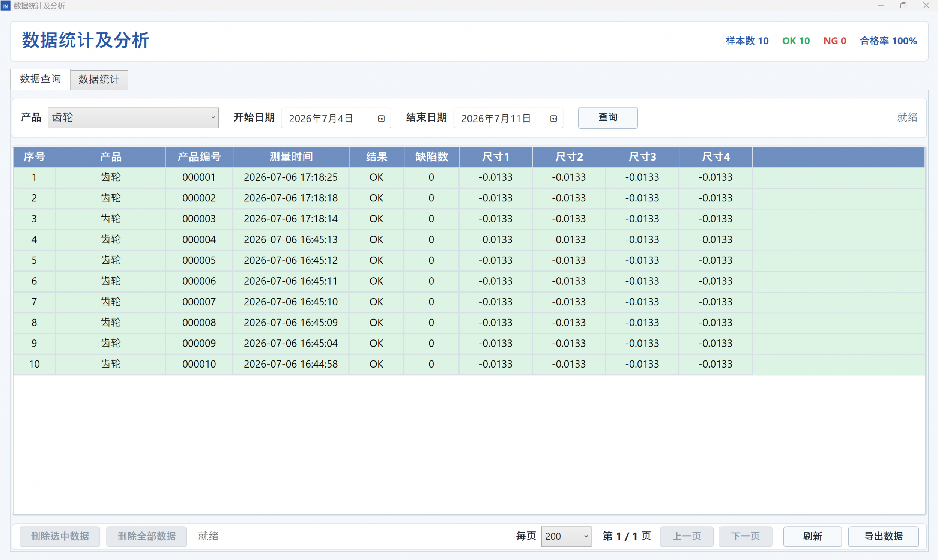Viewport: 938px width, 560px height.
Task: Click the 尺寸4 value in row 000010
Action: click(x=715, y=364)
